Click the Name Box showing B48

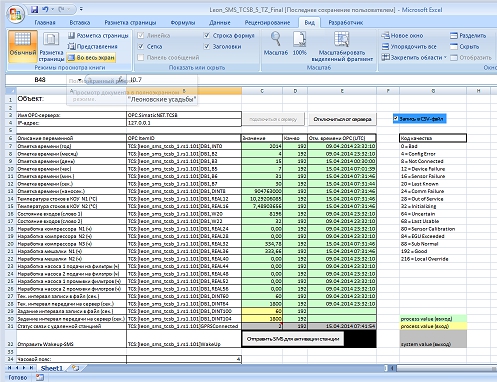[40, 80]
